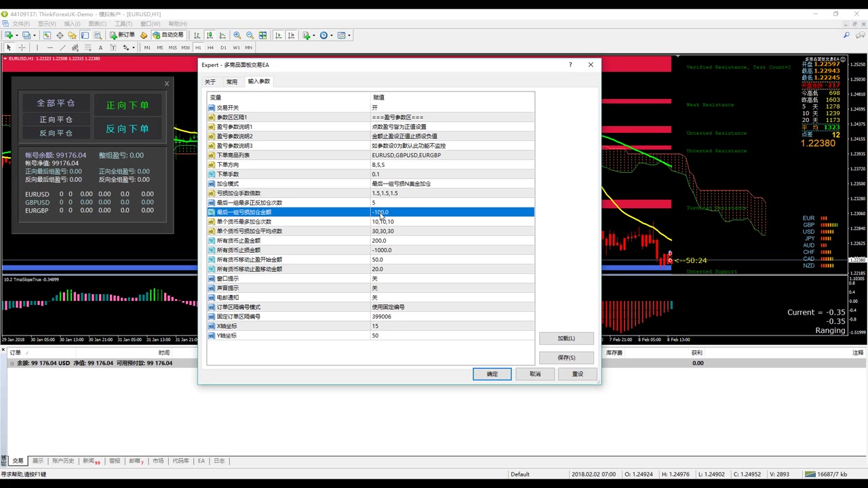Click 取消 to cancel the dialog
The image size is (868, 488).
click(x=535, y=374)
